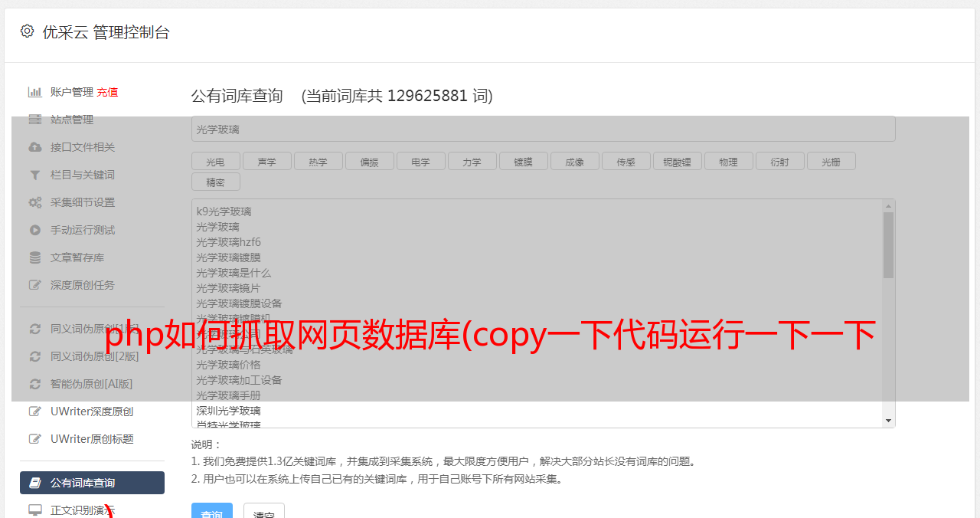The height and width of the screenshot is (518, 980).
Task: Click result 光学玻璃镀膜设备
Action: (x=239, y=303)
